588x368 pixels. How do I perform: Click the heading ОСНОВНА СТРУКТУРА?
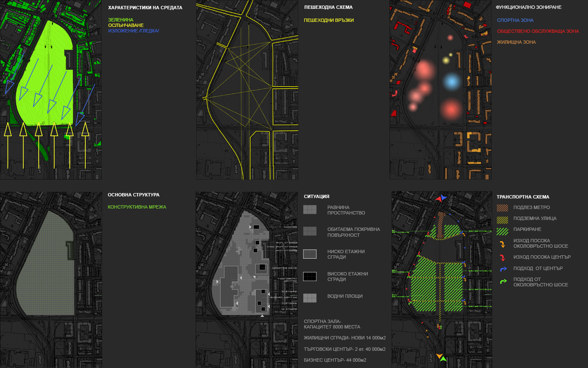tap(134, 195)
